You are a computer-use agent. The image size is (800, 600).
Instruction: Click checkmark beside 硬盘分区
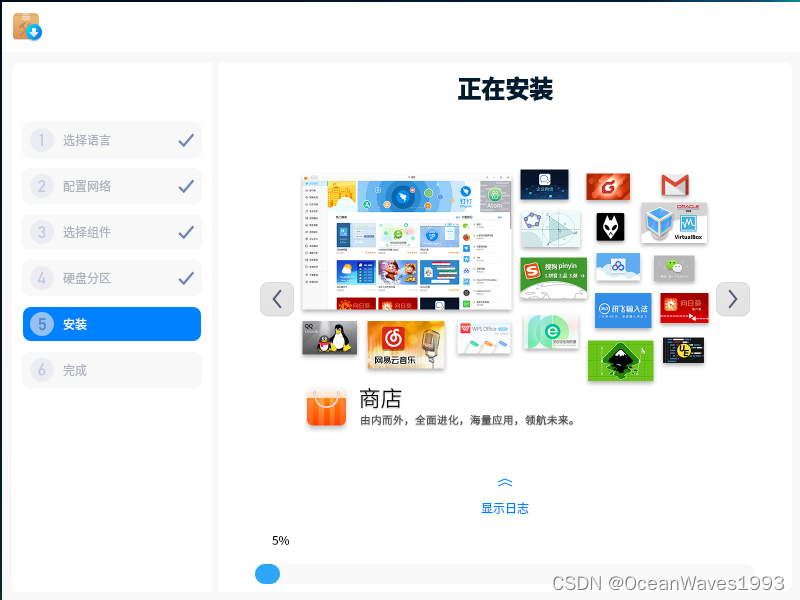(x=186, y=278)
